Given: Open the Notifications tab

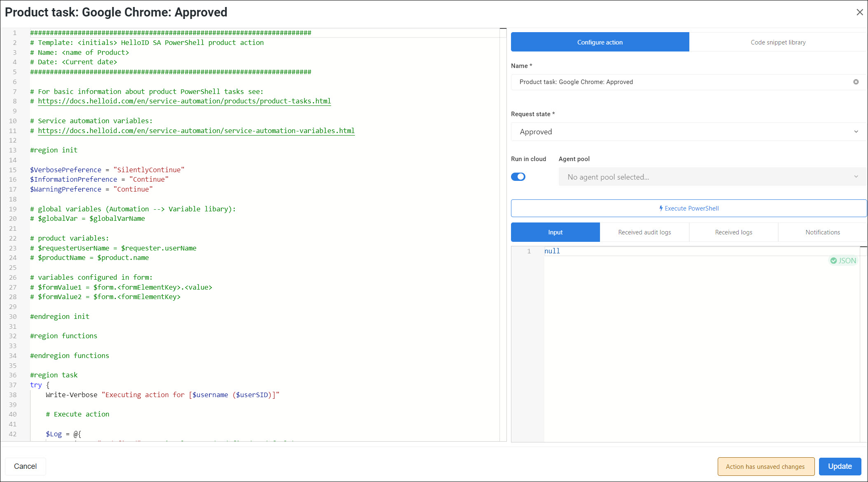Looking at the screenshot, I should tap(823, 232).
